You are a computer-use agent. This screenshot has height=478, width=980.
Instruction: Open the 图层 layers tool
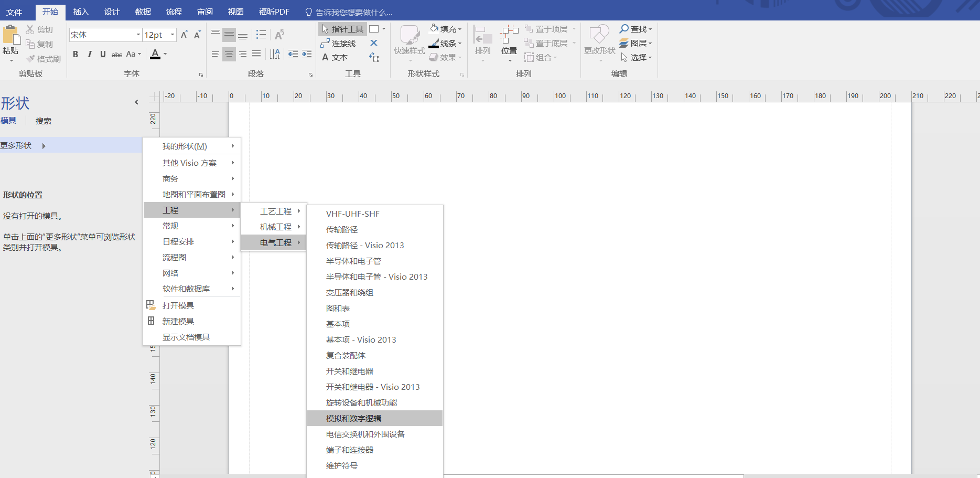[x=635, y=43]
